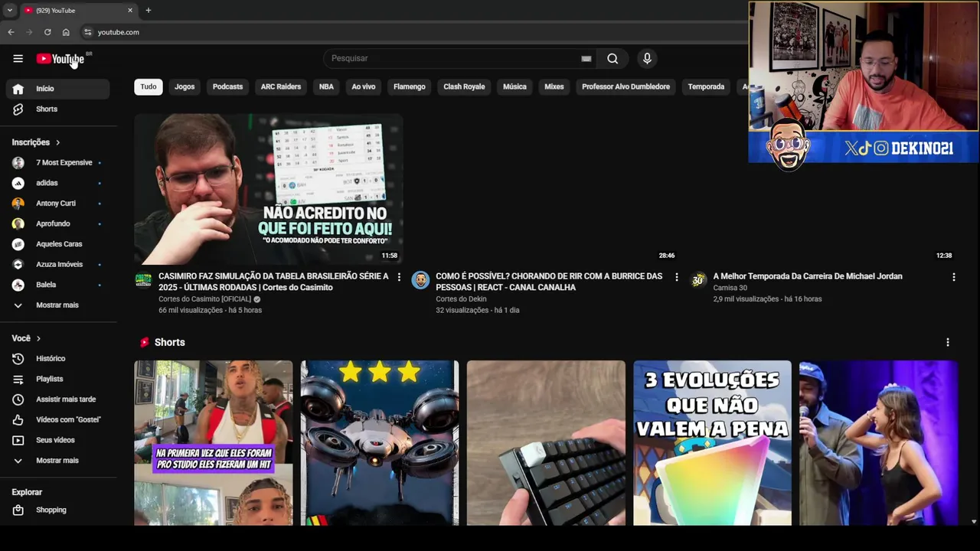Open Shopping under Explorar

[x=57, y=510]
